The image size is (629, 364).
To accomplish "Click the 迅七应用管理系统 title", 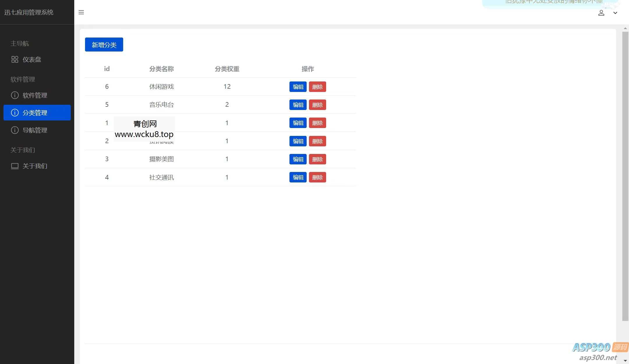I will click(x=29, y=12).
